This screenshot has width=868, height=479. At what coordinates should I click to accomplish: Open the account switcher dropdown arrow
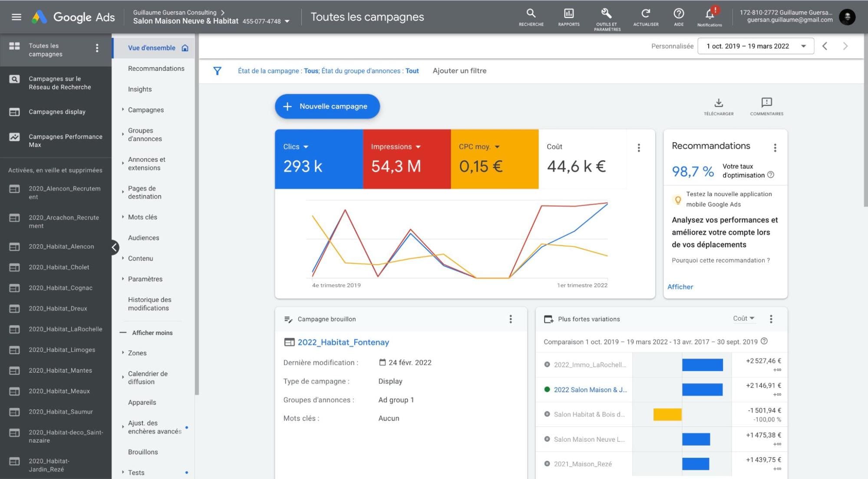pos(287,21)
